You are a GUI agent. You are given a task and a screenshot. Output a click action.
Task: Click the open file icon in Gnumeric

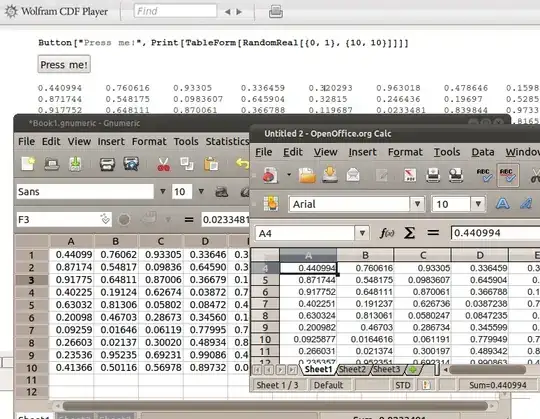pyautogui.click(x=52, y=164)
